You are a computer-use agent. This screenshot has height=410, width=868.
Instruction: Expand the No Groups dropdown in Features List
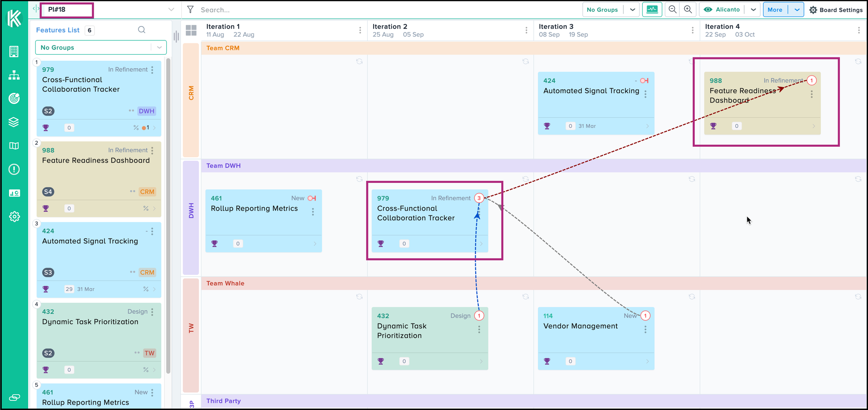159,47
